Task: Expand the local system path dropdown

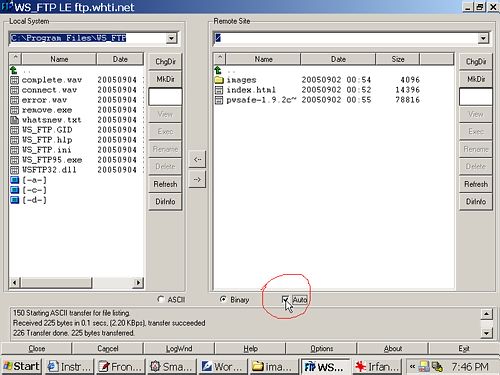Action: [171, 38]
